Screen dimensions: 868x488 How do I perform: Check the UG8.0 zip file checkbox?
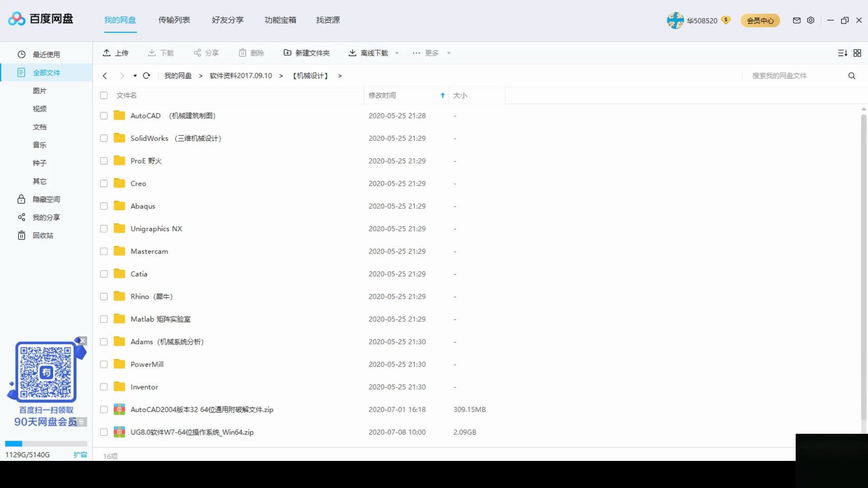104,432
